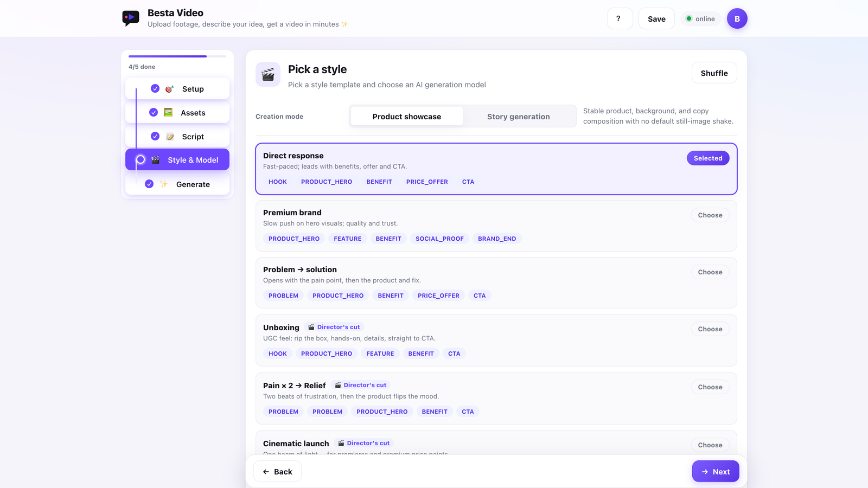868x488 pixels.
Task: Click the notepad icon next to Script
Action: click(x=170, y=137)
